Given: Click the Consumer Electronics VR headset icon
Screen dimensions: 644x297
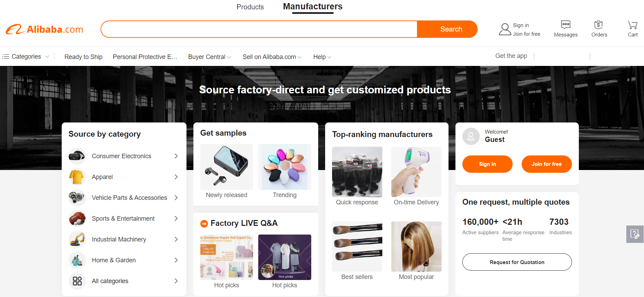Looking at the screenshot, I should [77, 156].
